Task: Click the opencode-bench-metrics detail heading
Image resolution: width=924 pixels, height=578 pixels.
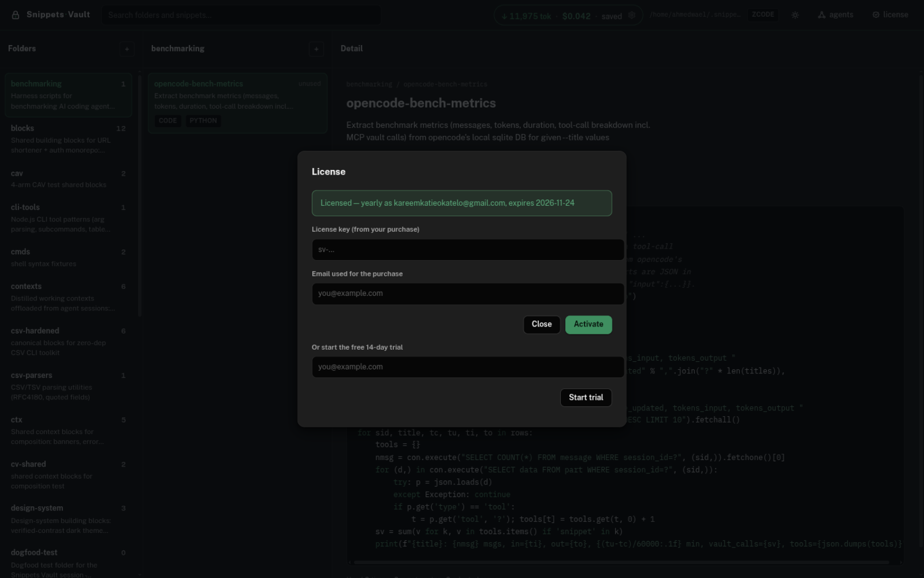Action: click(x=421, y=103)
